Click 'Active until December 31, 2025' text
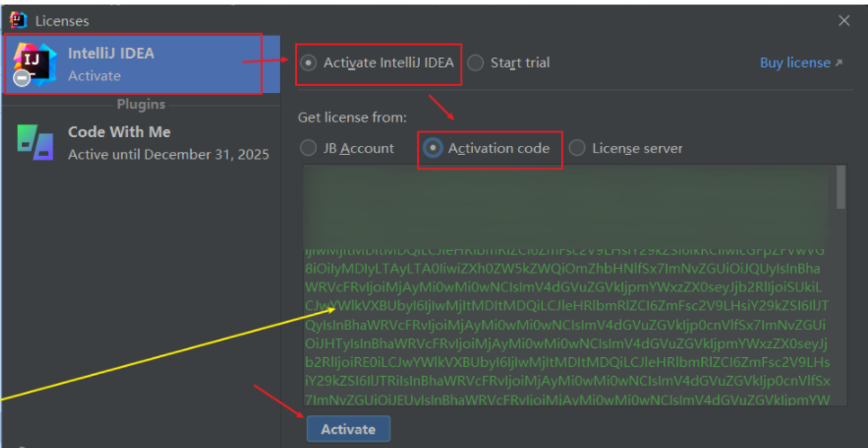 coord(169,155)
